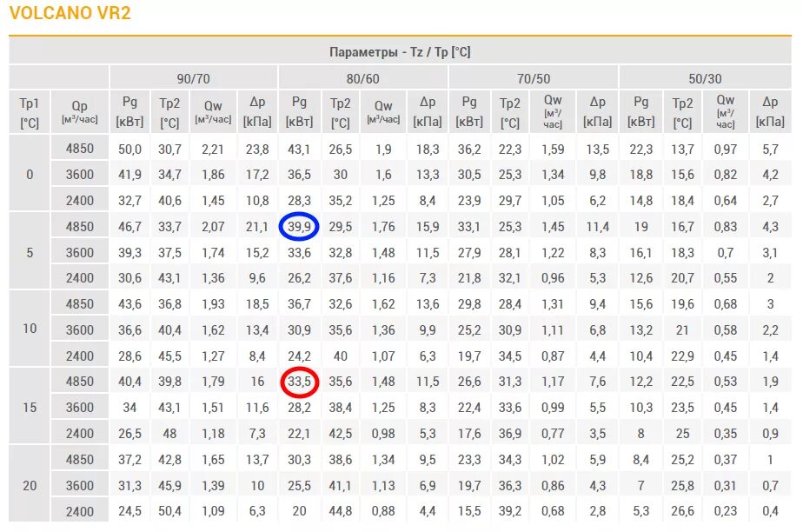Click the cell showing 30,6
Image resolution: width=803 pixels, height=532 pixels.
[129, 278]
